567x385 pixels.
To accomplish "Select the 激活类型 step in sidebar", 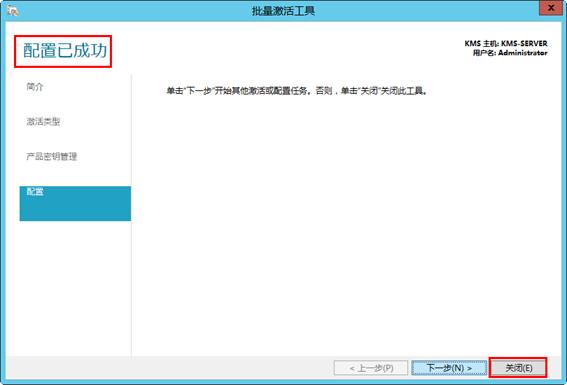I will 43,121.
